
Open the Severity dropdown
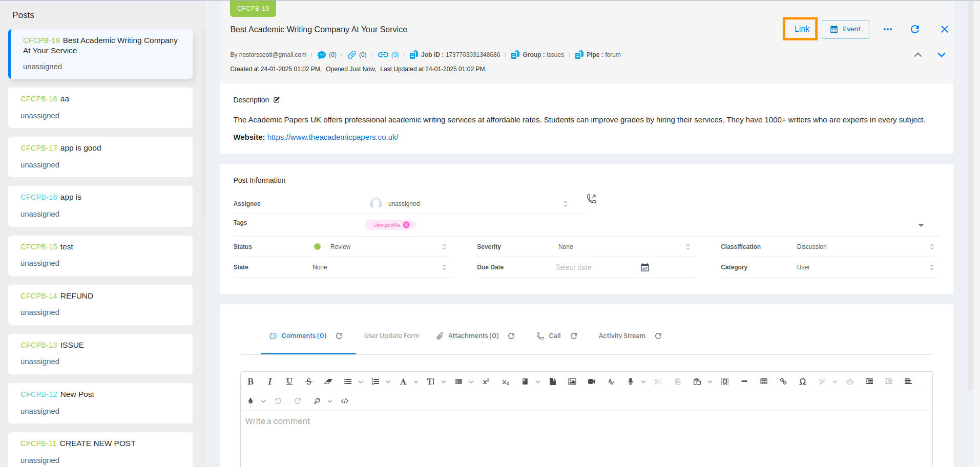(x=623, y=247)
